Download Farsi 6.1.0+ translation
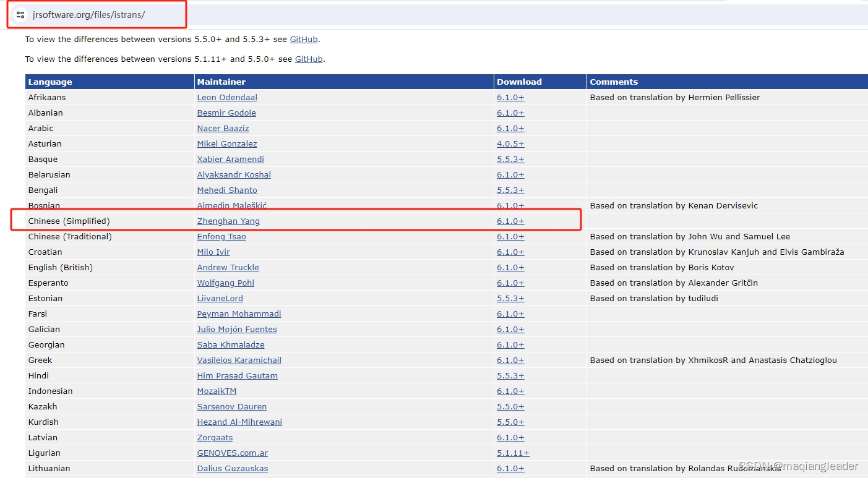 point(510,314)
